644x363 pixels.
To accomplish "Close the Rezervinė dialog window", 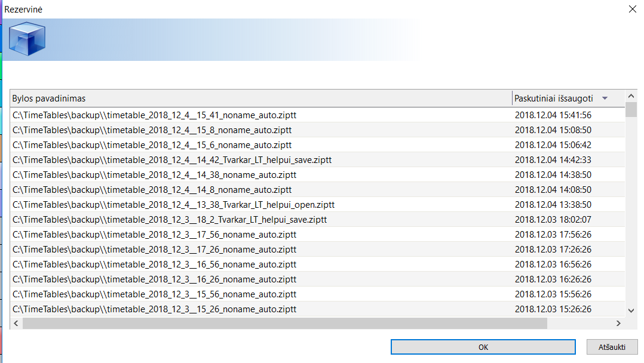I will 633,9.
